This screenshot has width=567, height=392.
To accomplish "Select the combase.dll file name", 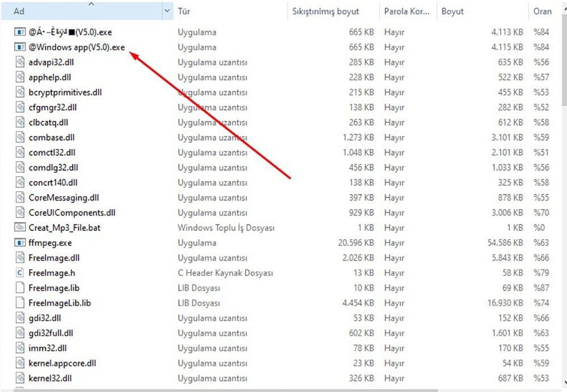I will tap(52, 137).
